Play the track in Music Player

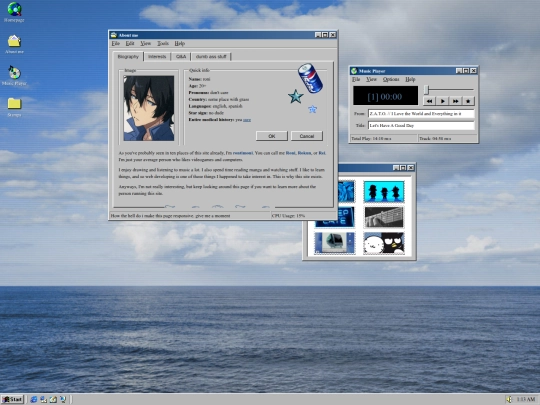(x=443, y=101)
